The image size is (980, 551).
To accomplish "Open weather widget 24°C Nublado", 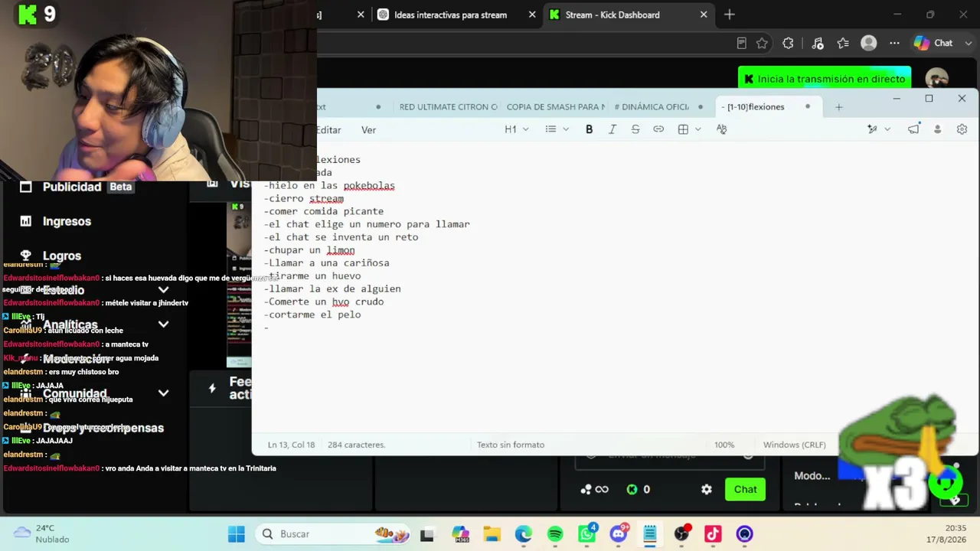I will click(x=41, y=533).
